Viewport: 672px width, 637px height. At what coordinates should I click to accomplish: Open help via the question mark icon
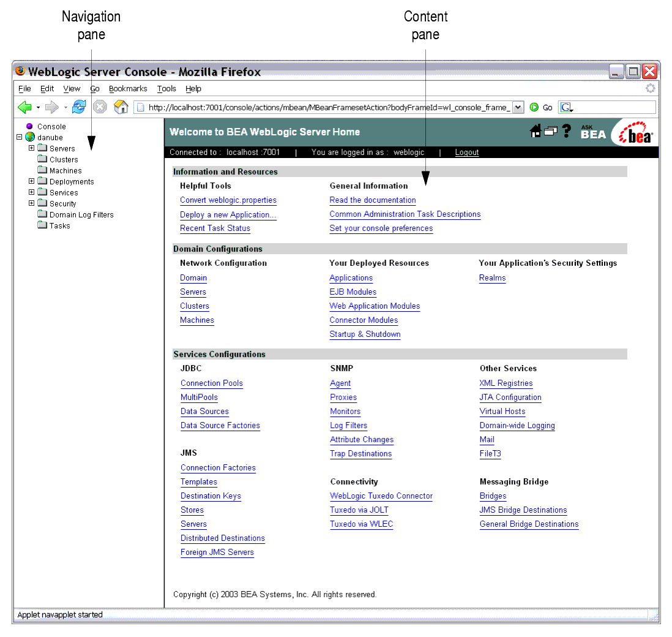(x=567, y=130)
